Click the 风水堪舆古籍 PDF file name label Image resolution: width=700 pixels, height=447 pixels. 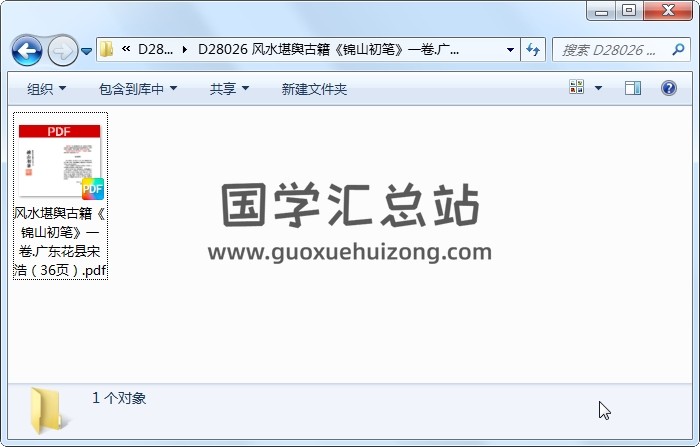point(60,242)
